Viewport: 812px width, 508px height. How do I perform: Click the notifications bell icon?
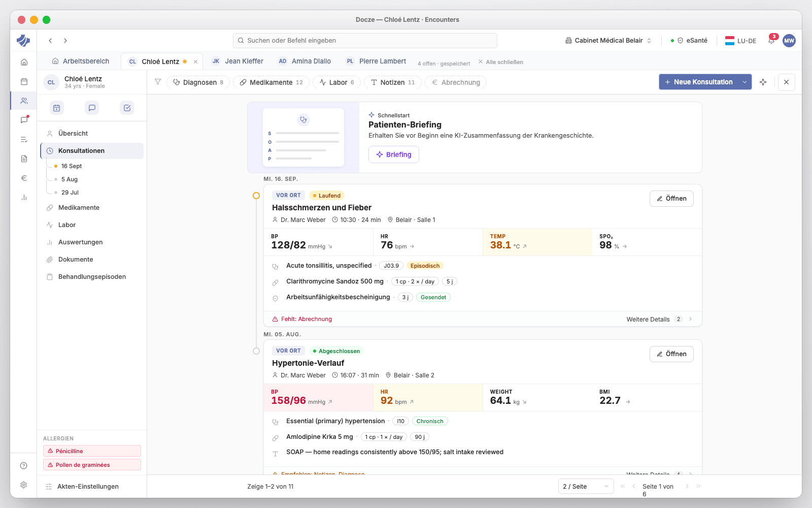(x=771, y=41)
